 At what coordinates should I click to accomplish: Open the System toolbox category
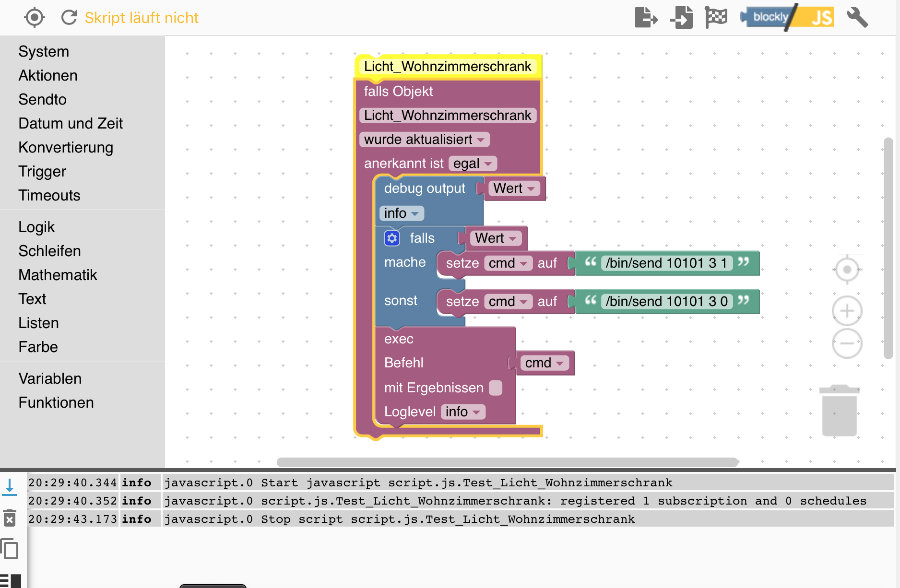click(x=44, y=51)
